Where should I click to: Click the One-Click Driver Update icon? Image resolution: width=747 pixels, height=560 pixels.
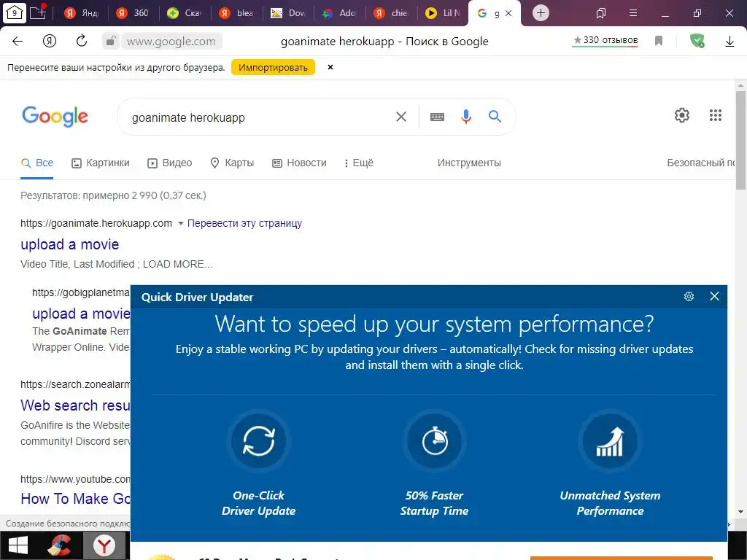[x=259, y=441]
